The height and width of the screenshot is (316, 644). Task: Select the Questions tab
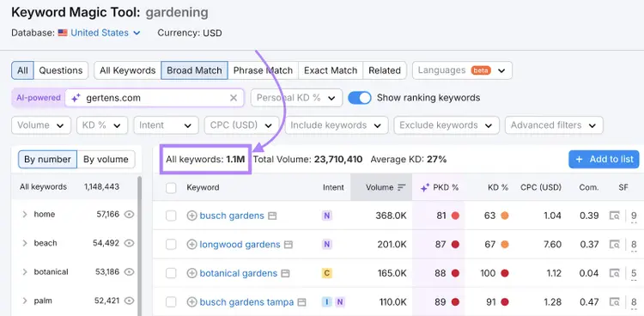tap(61, 70)
